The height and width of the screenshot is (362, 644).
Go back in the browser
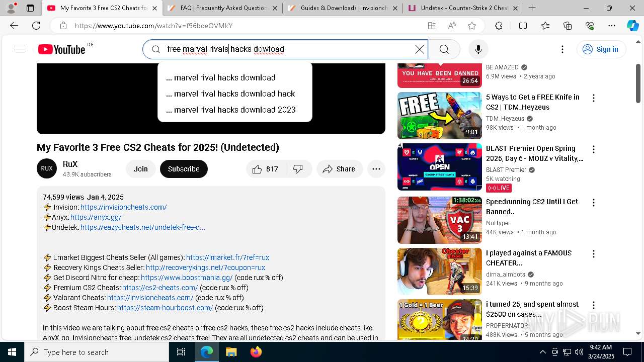(14, 26)
